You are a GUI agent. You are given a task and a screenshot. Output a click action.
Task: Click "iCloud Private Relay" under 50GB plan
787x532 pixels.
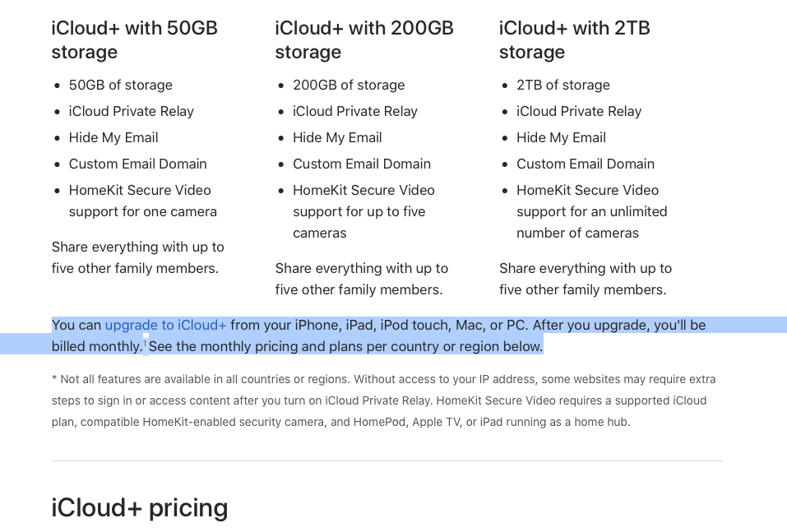coord(131,111)
